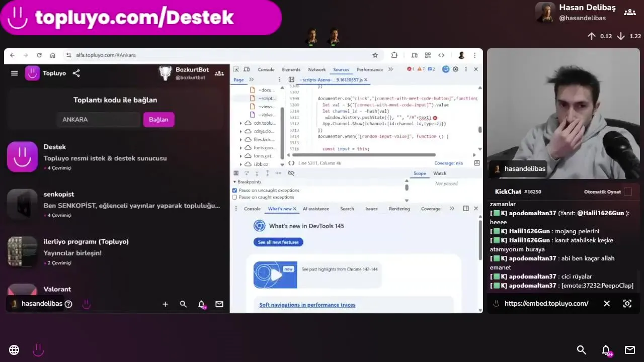Open the Destek server entry

click(x=115, y=157)
